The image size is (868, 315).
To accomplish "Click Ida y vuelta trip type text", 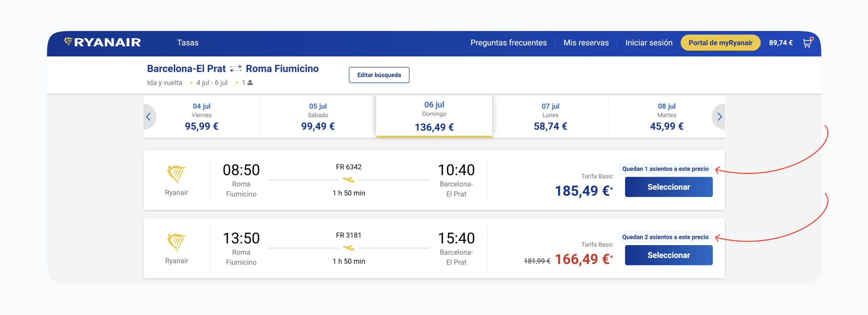I will 165,83.
